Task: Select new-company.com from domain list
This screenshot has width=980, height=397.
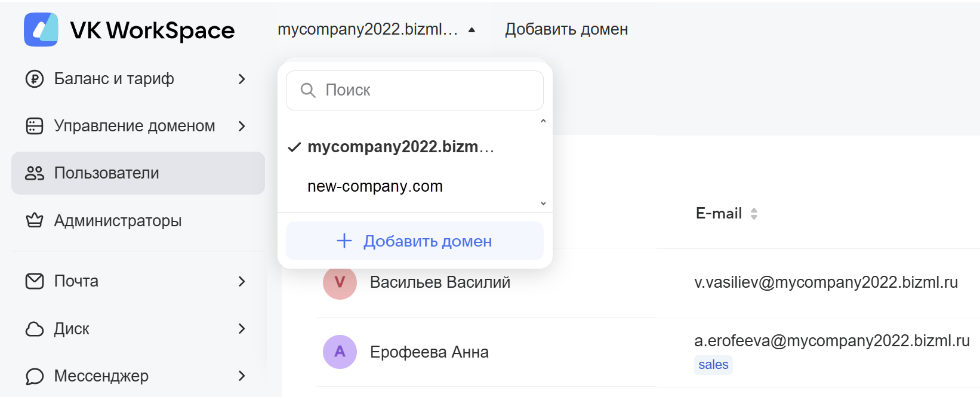Action: click(x=375, y=186)
